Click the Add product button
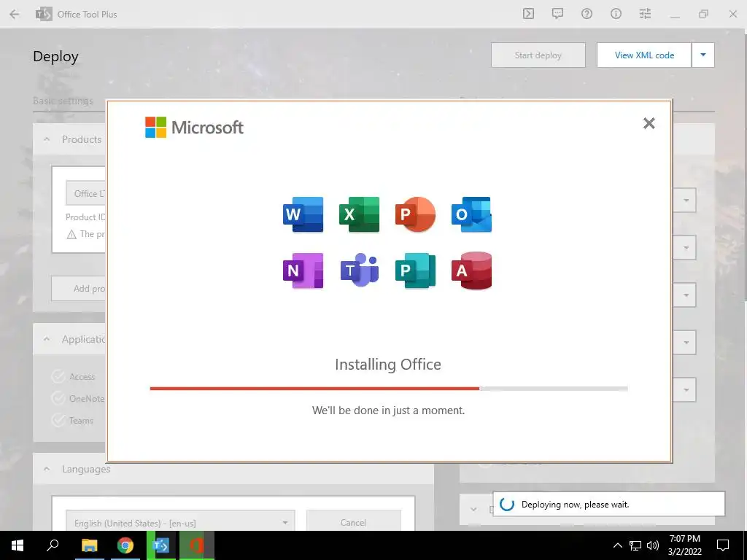Image resolution: width=747 pixels, height=560 pixels. click(79, 289)
